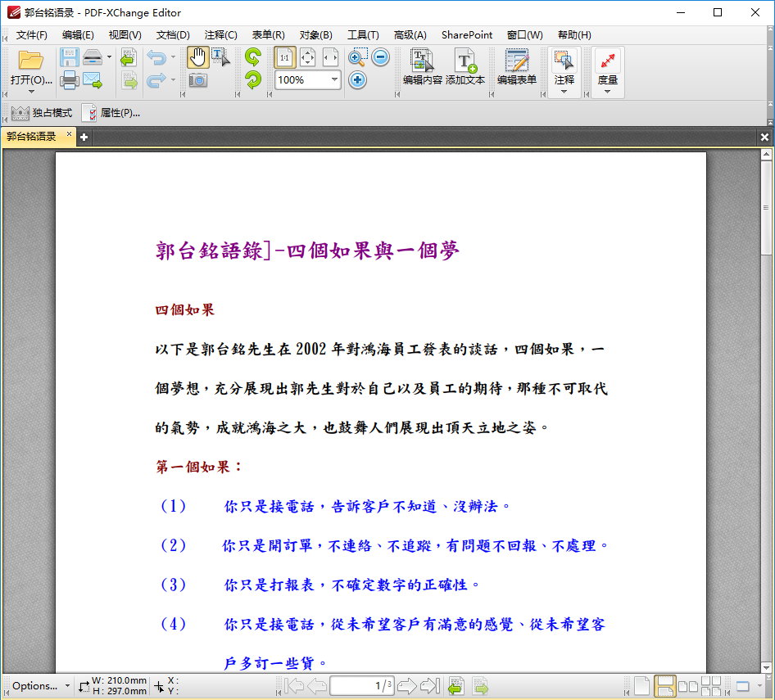Click the Previous Page arrow in the status bar
Screen dimensions: 775x700
point(317,686)
